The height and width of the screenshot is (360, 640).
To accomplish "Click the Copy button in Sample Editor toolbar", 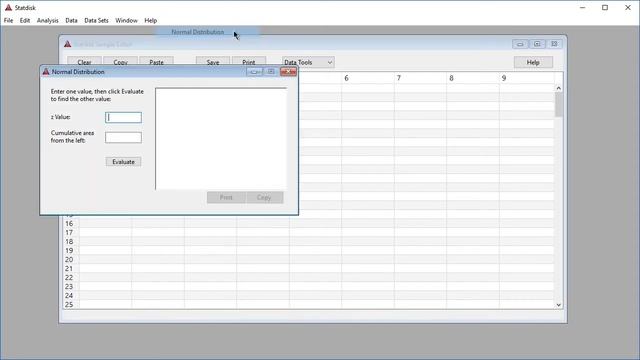I will (x=120, y=62).
